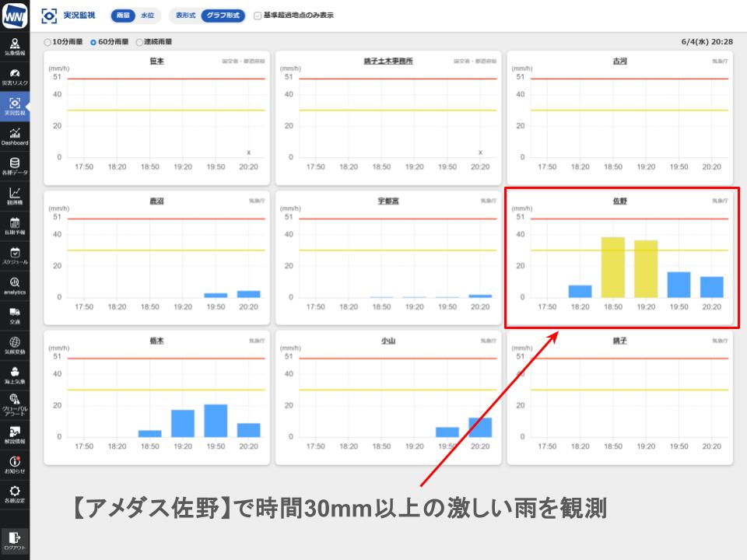The image size is (747, 560).
Task: Select the 連続雨量 radio button
Action: tap(140, 42)
